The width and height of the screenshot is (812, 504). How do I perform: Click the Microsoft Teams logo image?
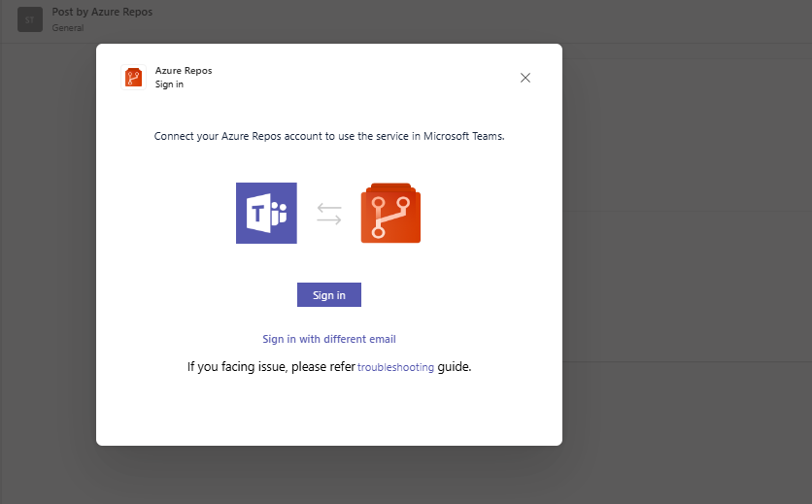tap(267, 213)
